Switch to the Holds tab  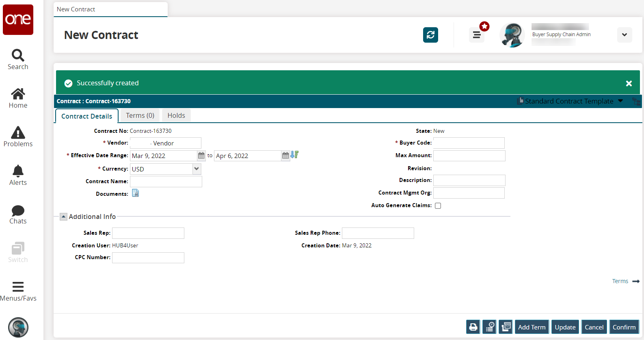click(x=176, y=116)
